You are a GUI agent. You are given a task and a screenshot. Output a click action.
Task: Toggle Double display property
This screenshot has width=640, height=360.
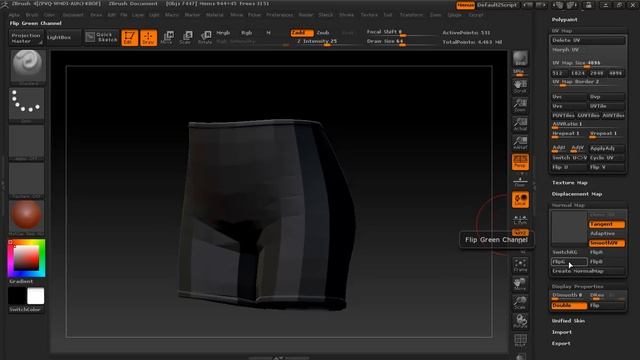(569, 305)
